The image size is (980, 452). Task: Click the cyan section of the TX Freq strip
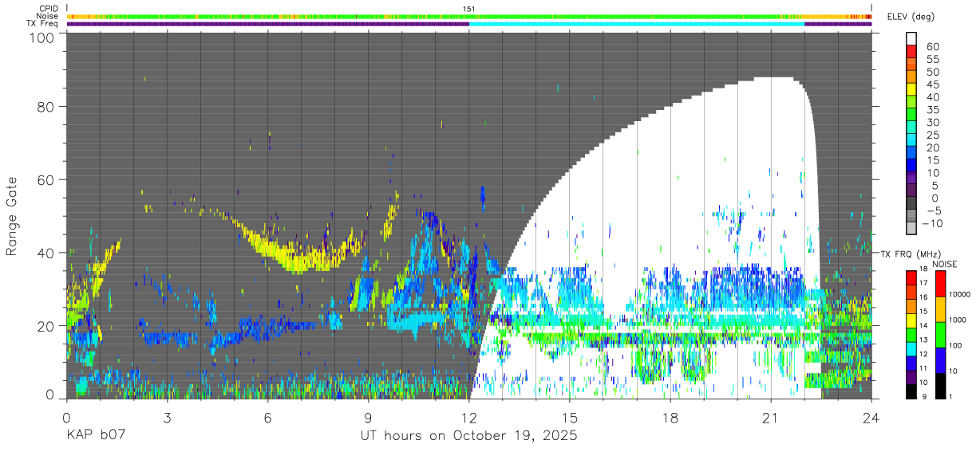637,24
